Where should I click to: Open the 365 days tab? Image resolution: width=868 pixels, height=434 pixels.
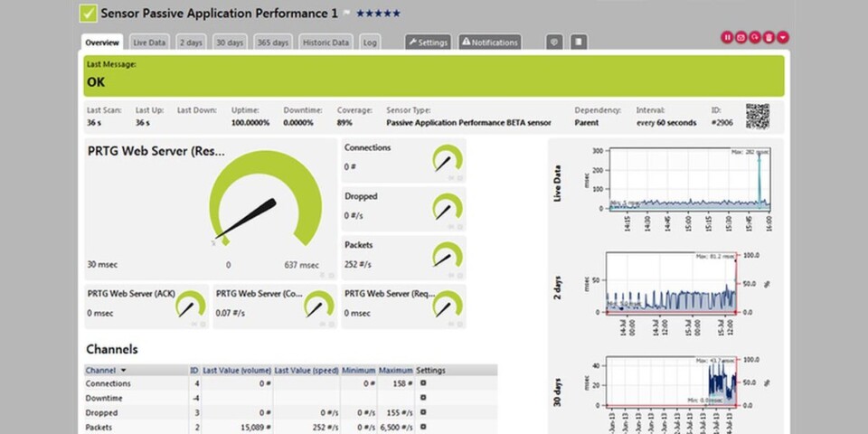click(273, 42)
